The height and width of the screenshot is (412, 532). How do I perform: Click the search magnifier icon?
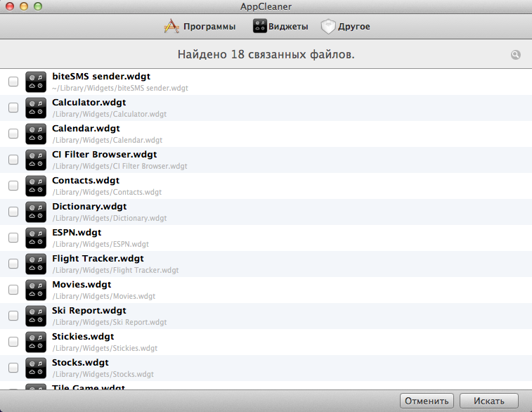pos(515,54)
